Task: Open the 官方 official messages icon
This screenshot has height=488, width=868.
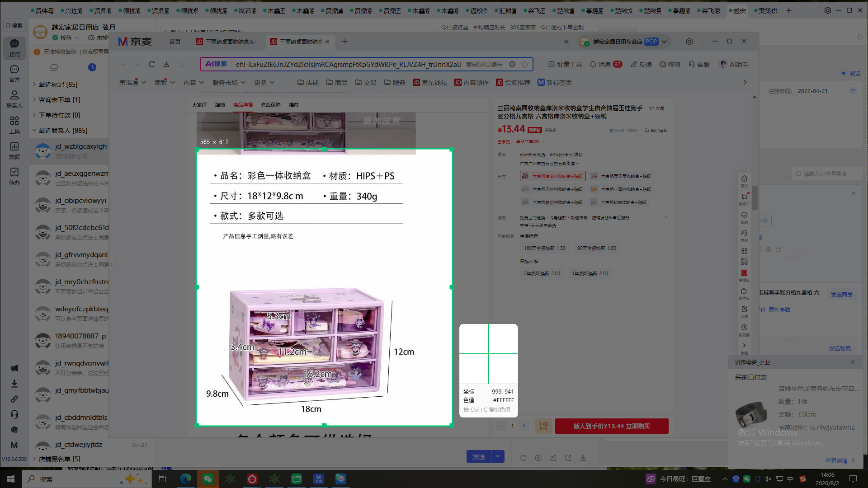Action: [x=14, y=73]
